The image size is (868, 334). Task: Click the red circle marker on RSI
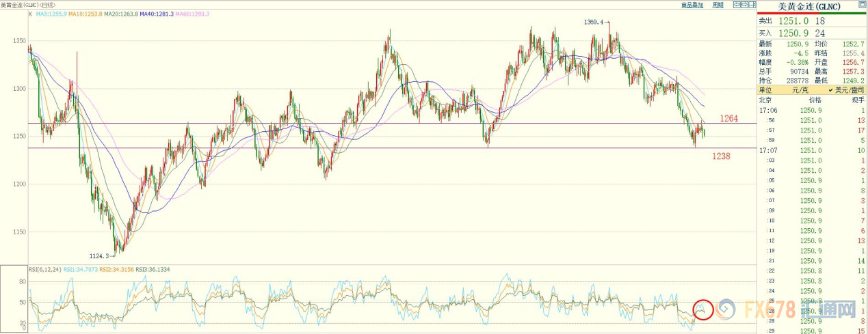click(x=702, y=309)
